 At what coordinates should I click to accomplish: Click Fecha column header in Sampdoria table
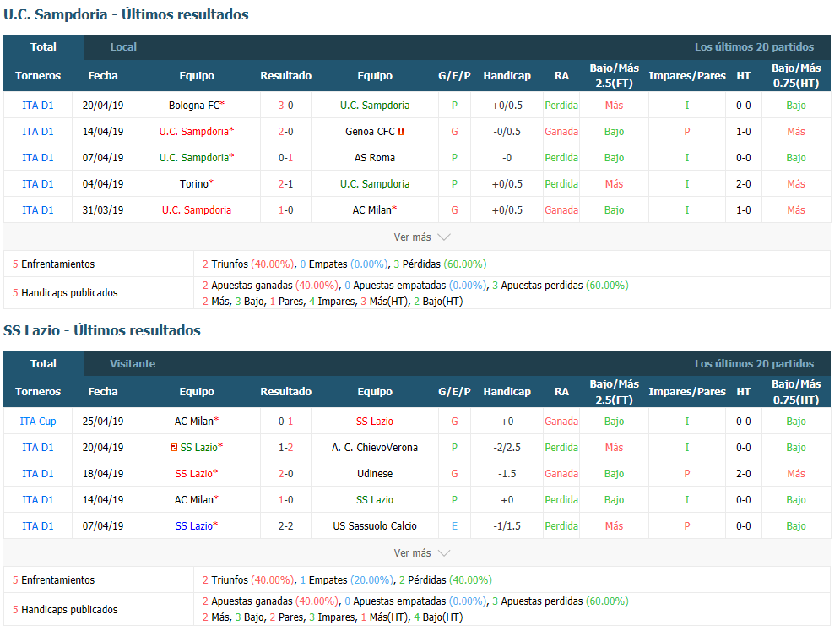point(103,75)
